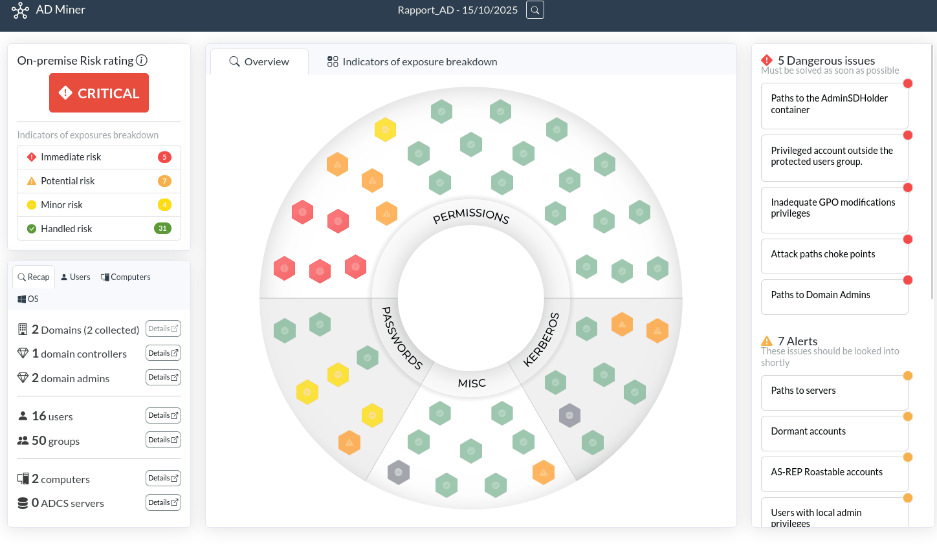Open Details for ADCS servers
This screenshot has height=560, width=937.
tap(163, 502)
